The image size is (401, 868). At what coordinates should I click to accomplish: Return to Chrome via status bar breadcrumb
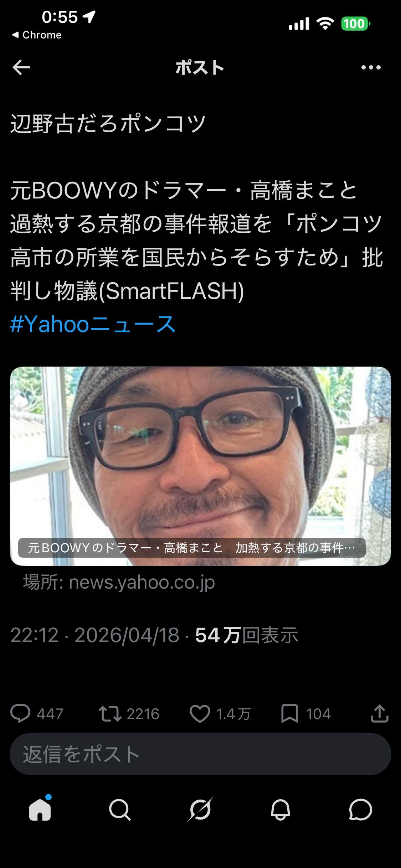tap(37, 35)
